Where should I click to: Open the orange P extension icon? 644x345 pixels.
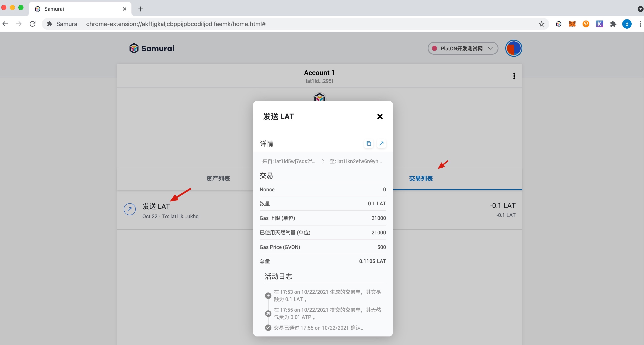[x=586, y=24]
